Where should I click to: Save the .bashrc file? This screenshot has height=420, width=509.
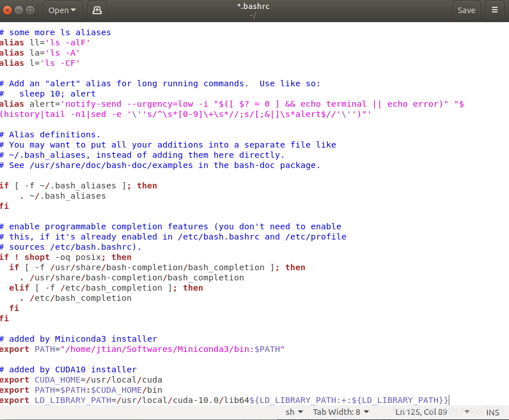pyautogui.click(x=466, y=10)
